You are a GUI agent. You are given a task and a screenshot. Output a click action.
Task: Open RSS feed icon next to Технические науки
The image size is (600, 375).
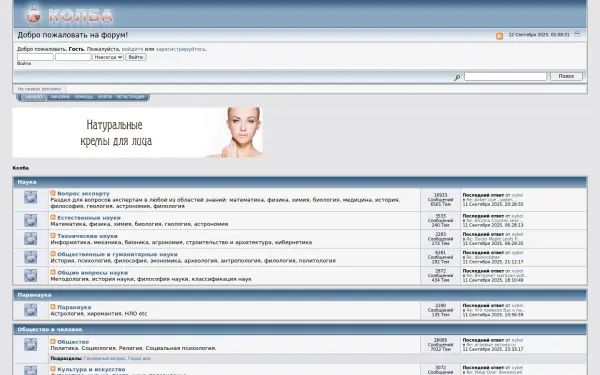point(53,236)
